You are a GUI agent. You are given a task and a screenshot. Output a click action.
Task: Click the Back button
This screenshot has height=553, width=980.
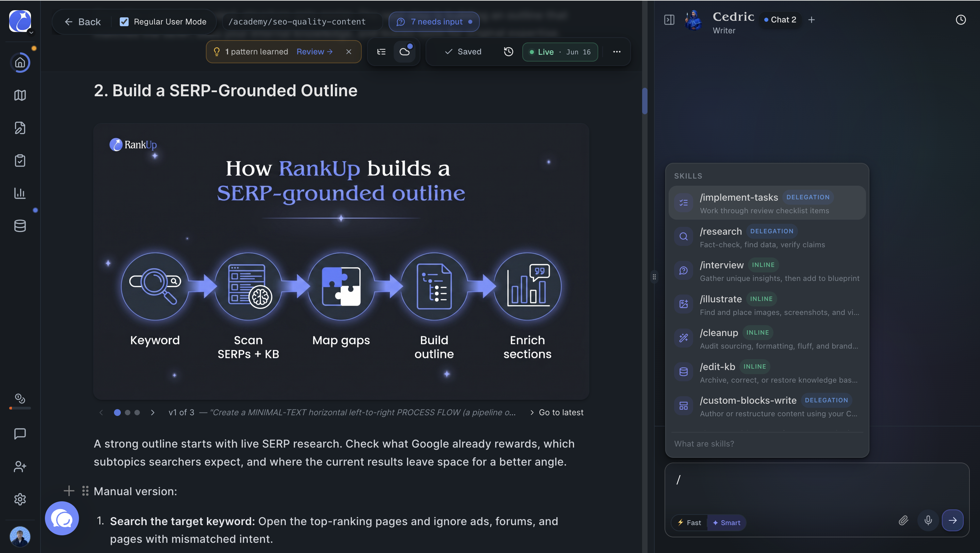pyautogui.click(x=83, y=22)
